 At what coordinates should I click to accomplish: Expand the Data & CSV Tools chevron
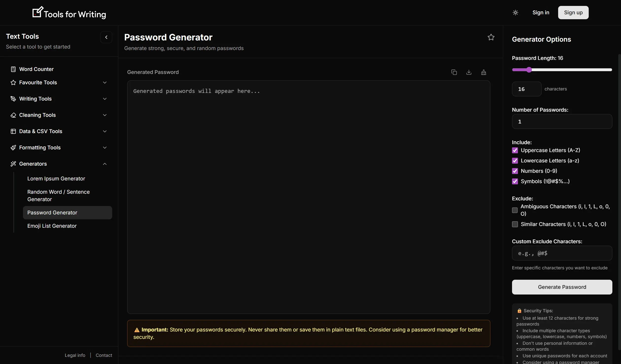coord(105,131)
